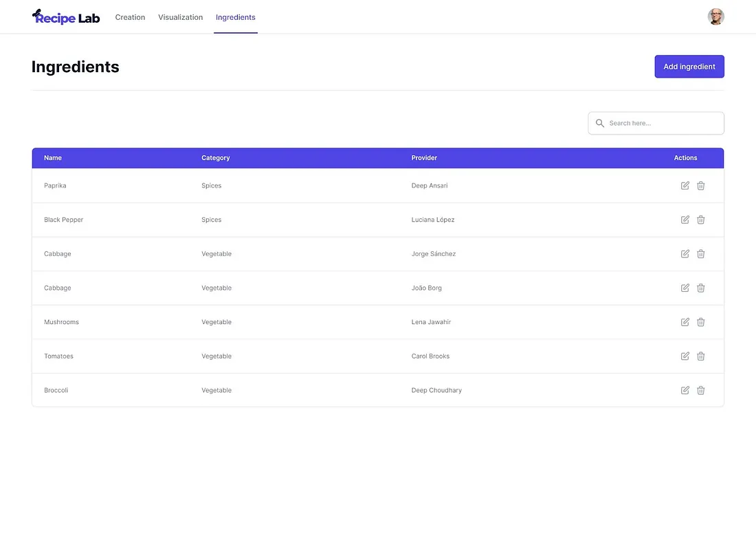756x537 pixels.
Task: Select the Ingredients tab
Action: click(x=235, y=17)
